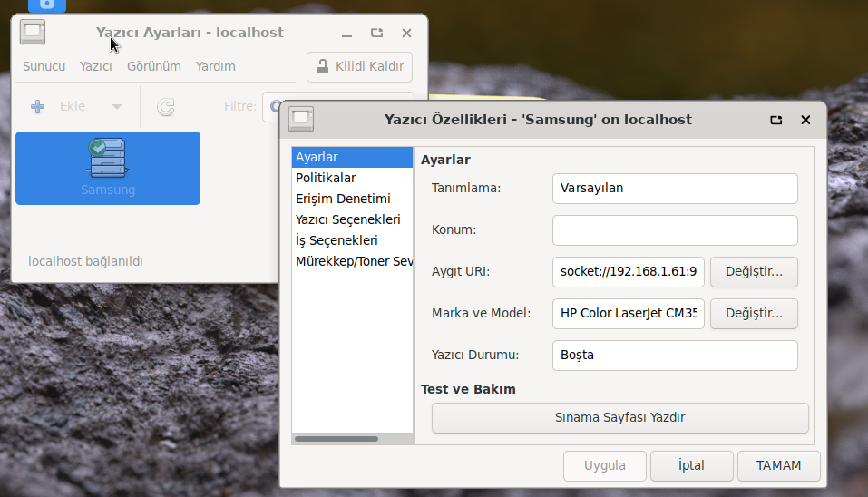868x497 pixels.
Task: Click the empty Konum field
Action: (675, 230)
